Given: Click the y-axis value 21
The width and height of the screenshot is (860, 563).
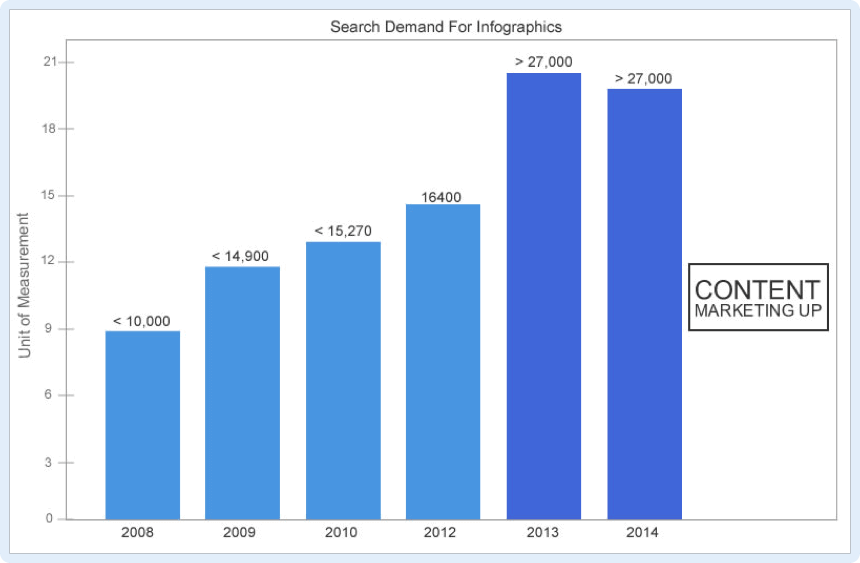Looking at the screenshot, I should coord(50,62).
